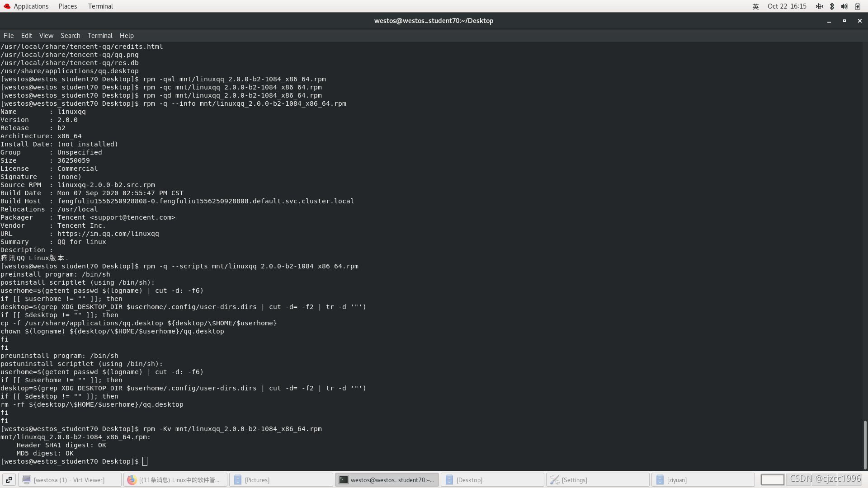Open the Virt Viewer westosa taskbar window
This screenshot has width=868, height=488.
pos(70,480)
